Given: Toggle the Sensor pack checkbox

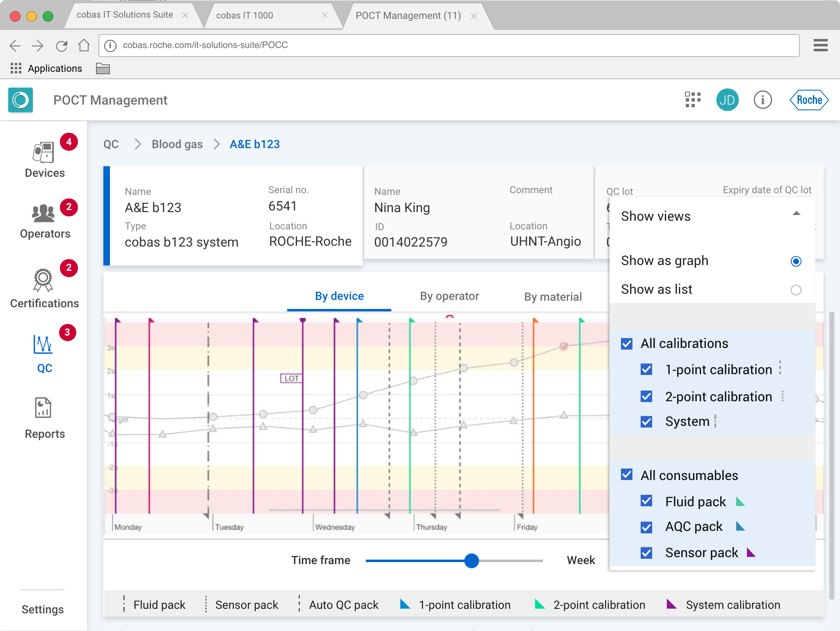Looking at the screenshot, I should pyautogui.click(x=646, y=553).
